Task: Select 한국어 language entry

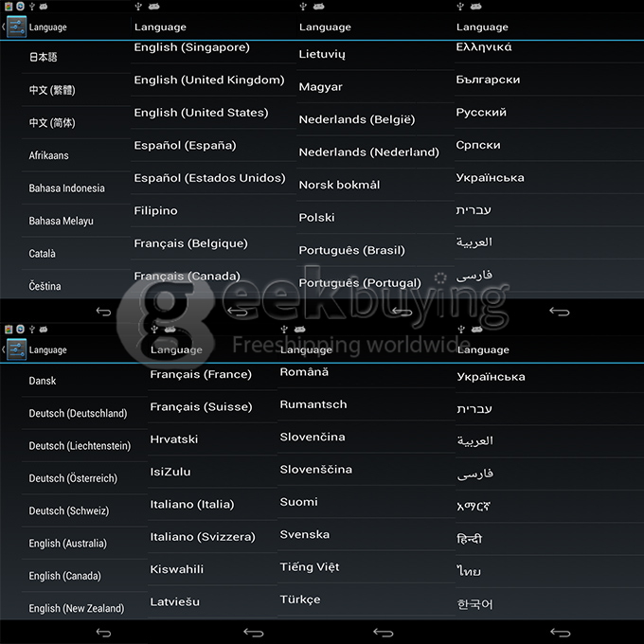Action: pos(474,604)
